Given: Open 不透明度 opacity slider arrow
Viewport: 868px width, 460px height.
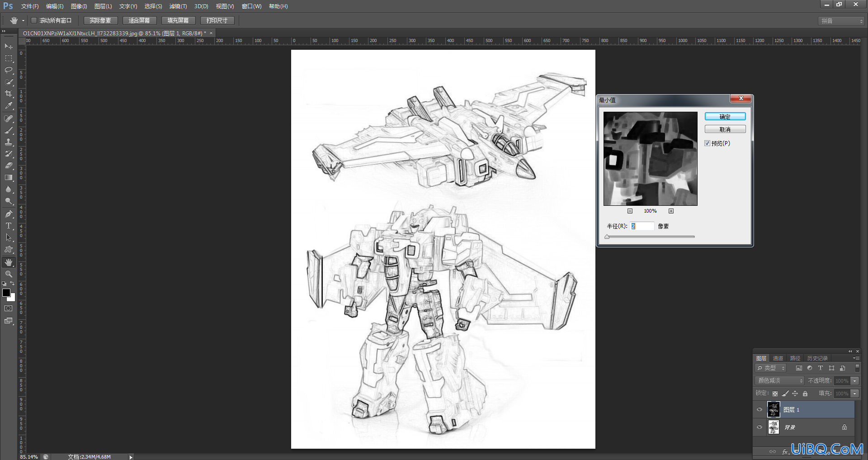Looking at the screenshot, I should pyautogui.click(x=855, y=381).
